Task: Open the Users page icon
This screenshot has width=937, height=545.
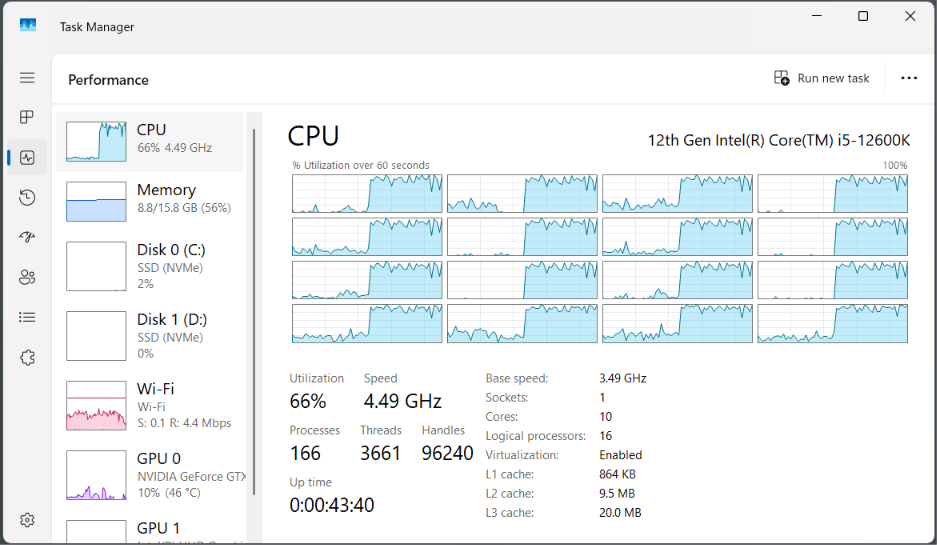Action: (27, 277)
